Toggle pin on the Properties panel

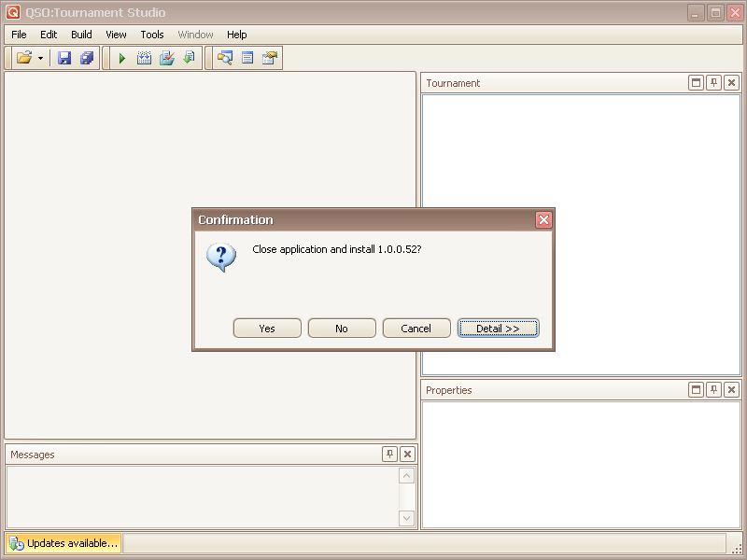pyautogui.click(x=713, y=390)
